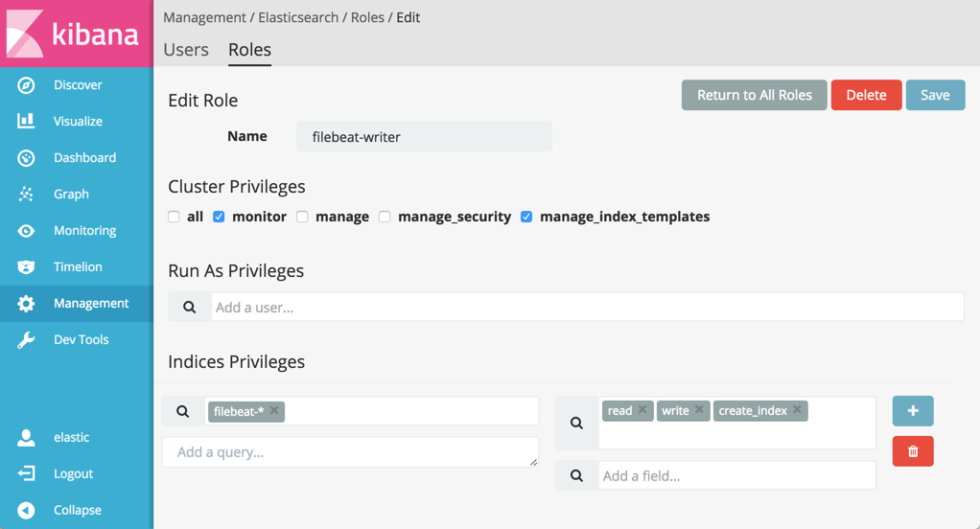Open the Dashboard gauge icon

coord(26,158)
